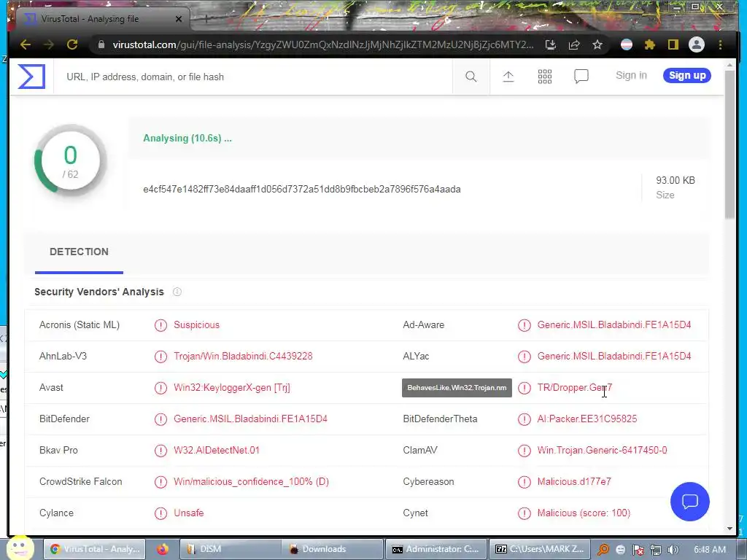The width and height of the screenshot is (747, 560).
Task: Click Cybereason Malicious.d177e7 result
Action: pos(574,482)
